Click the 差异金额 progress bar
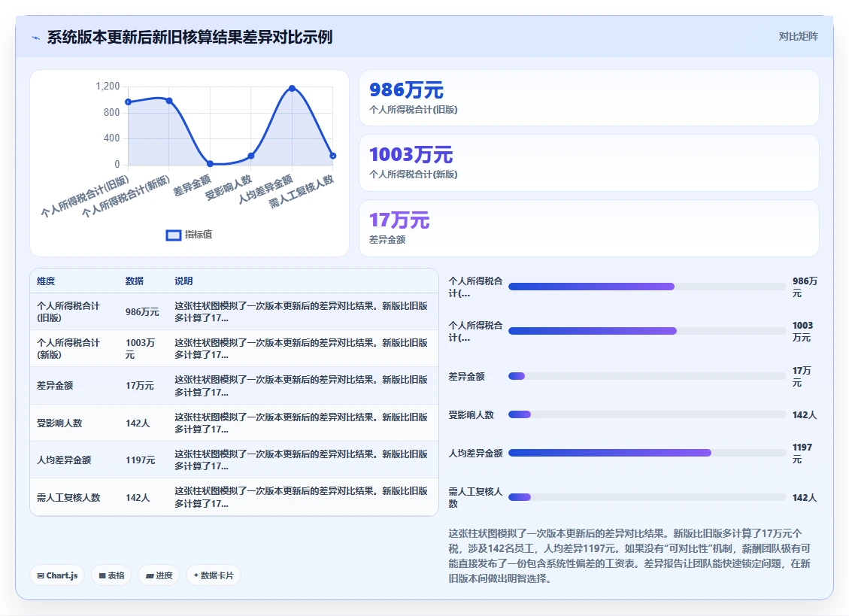The width and height of the screenshot is (849, 616). (x=647, y=376)
